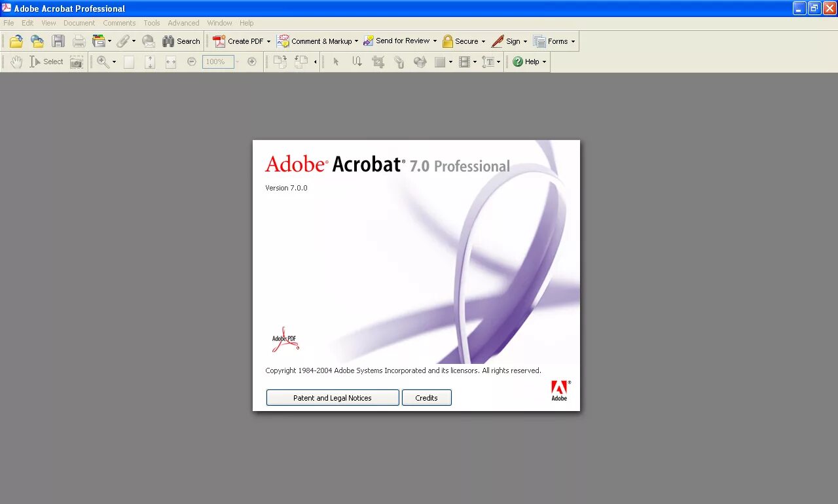Expand the Organizer dropdown arrow
This screenshot has width=838, height=504.
click(x=109, y=41)
